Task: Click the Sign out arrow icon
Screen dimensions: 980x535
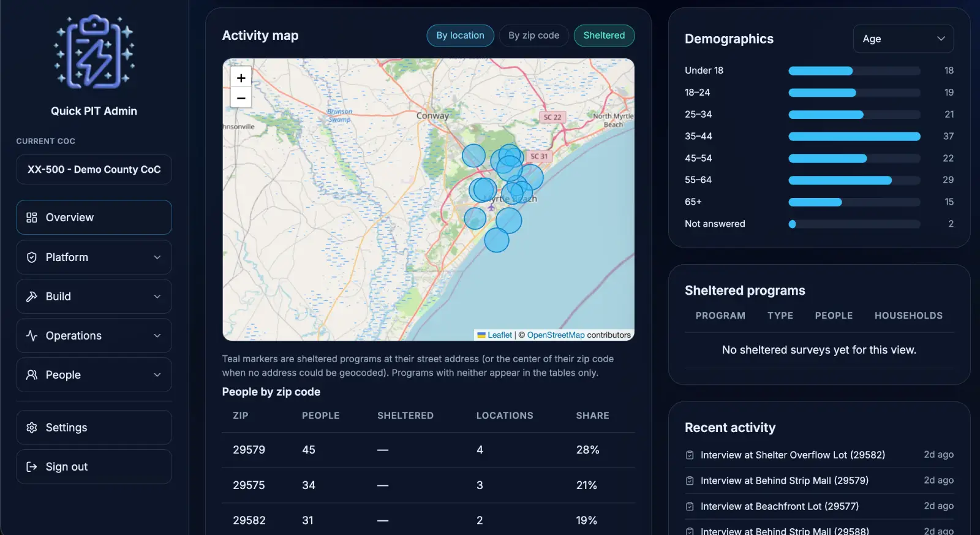Action: click(x=32, y=467)
